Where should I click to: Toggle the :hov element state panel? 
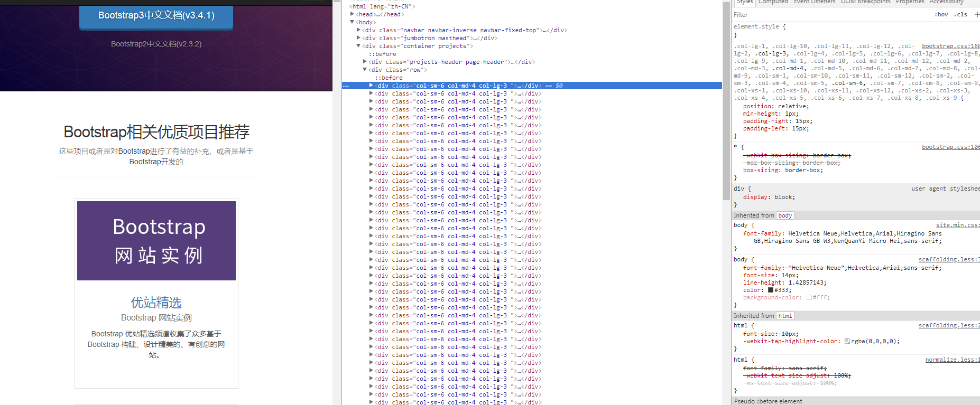click(x=941, y=15)
